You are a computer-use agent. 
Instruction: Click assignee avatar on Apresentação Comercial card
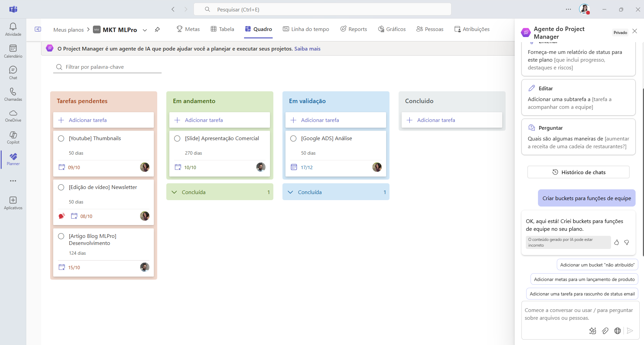(261, 167)
